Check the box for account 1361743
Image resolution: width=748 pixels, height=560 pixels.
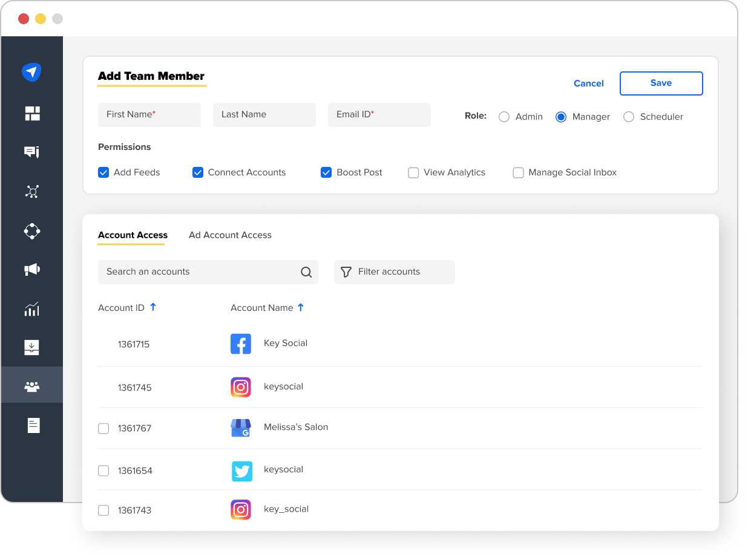103,510
